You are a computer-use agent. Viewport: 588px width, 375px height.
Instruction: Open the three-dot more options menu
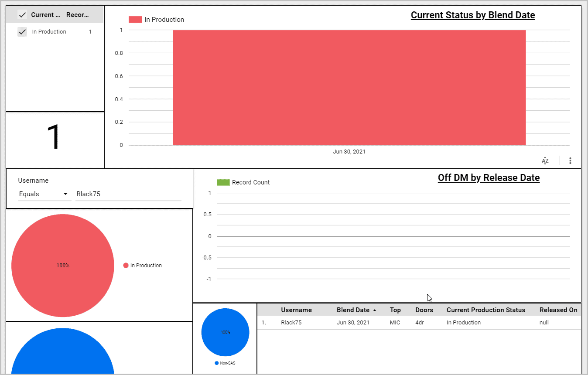pyautogui.click(x=570, y=161)
